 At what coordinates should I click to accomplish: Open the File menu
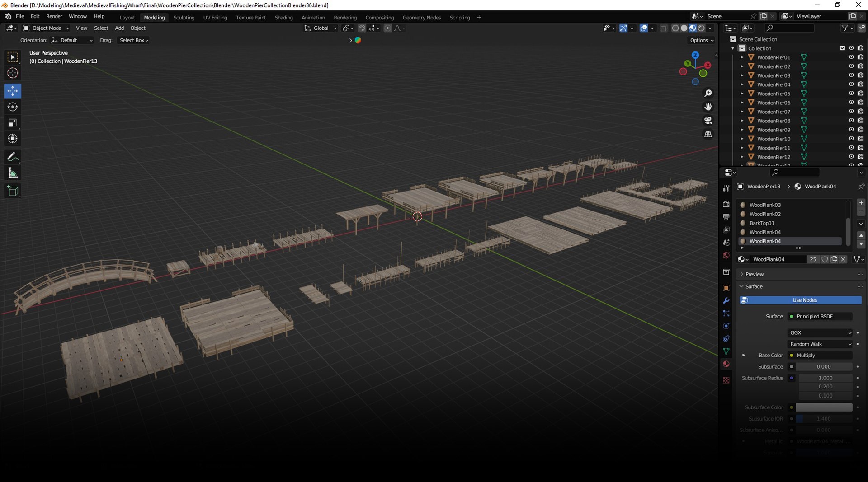20,16
